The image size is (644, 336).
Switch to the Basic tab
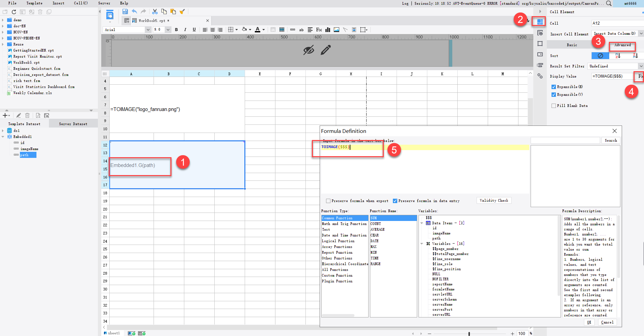point(573,45)
